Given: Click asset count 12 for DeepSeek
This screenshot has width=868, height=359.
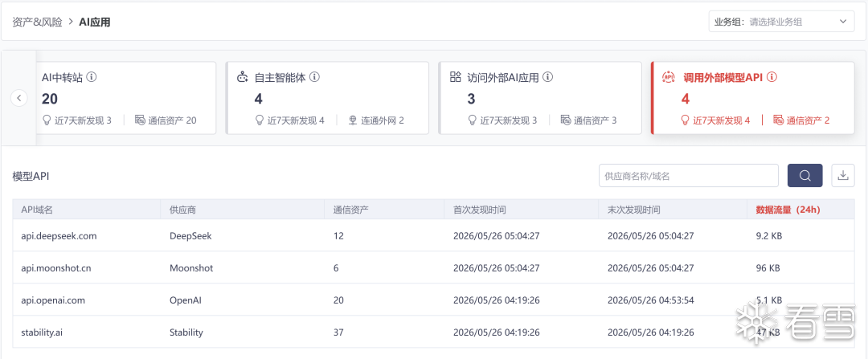Looking at the screenshot, I should pyautogui.click(x=338, y=235).
